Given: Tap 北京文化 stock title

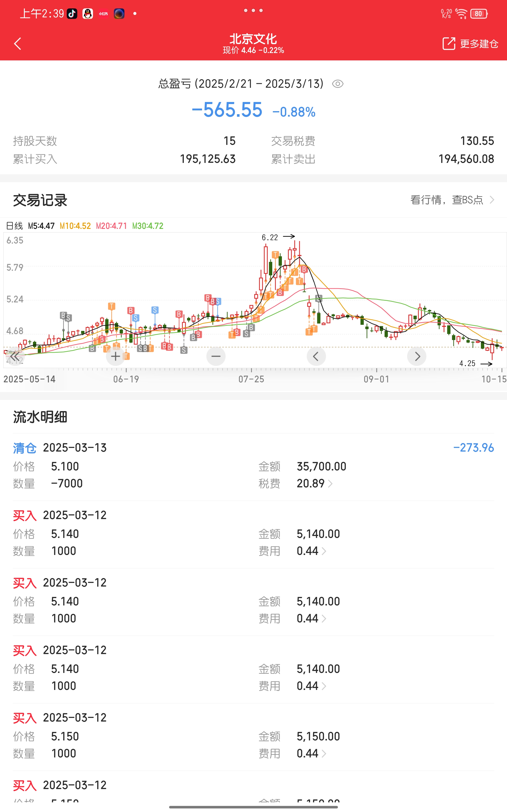Looking at the screenshot, I should [x=253, y=39].
